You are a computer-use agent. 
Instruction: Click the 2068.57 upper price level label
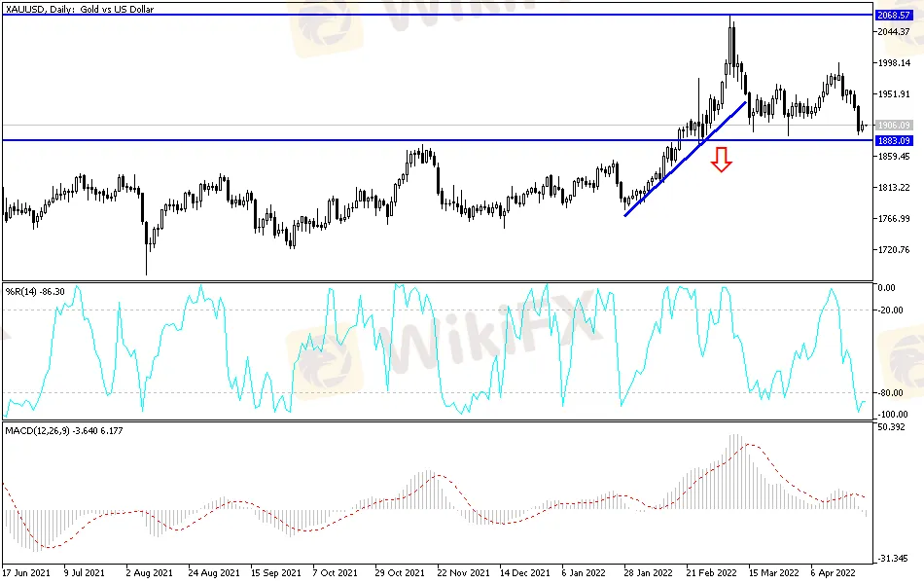[893, 16]
